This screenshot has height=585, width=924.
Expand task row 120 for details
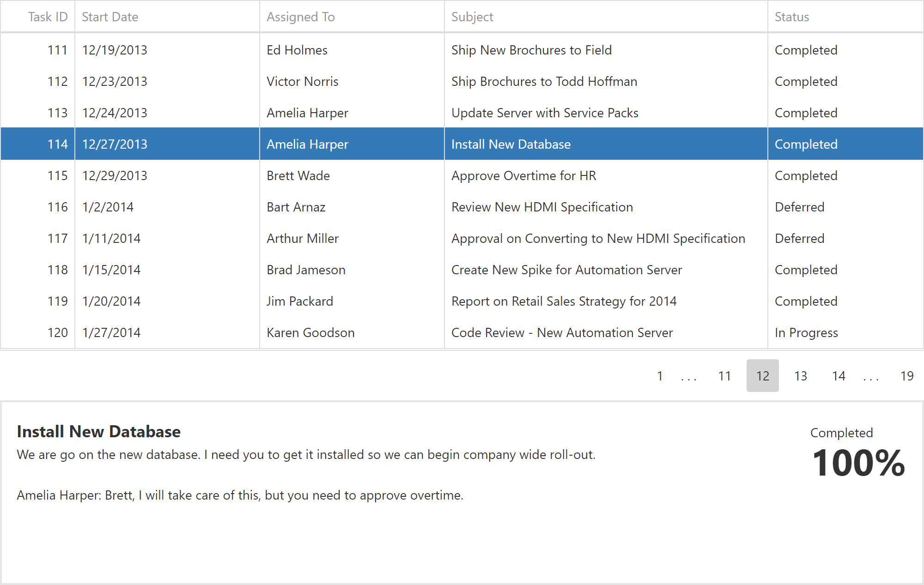[462, 332]
